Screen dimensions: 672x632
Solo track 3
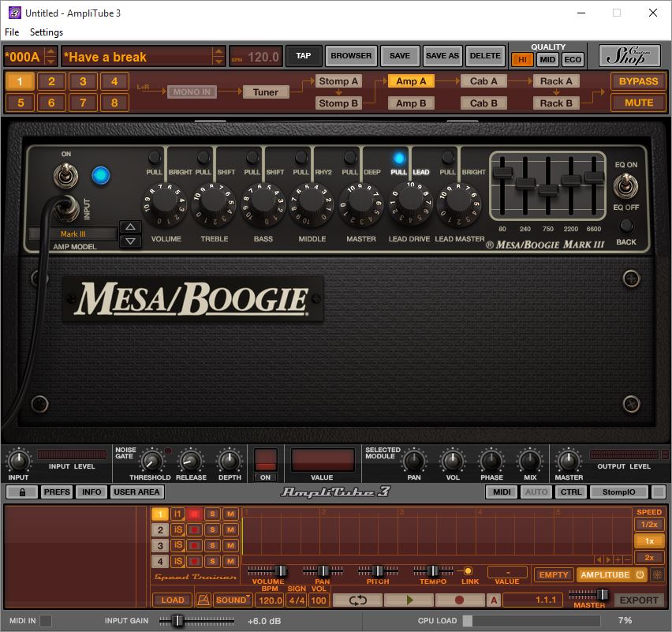coord(212,545)
